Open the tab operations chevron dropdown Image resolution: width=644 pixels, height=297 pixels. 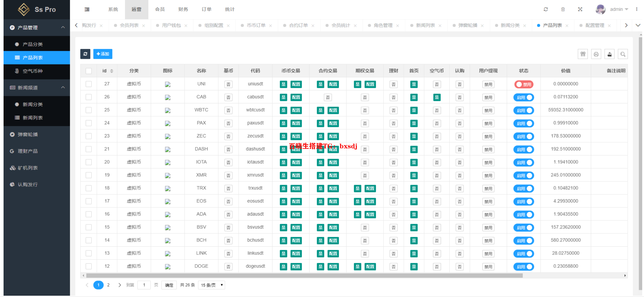tap(638, 25)
